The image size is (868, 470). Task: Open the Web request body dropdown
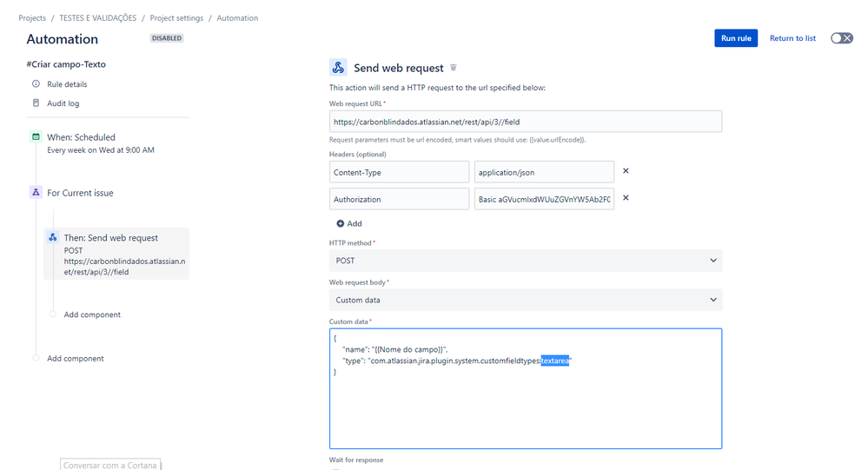[x=526, y=300]
